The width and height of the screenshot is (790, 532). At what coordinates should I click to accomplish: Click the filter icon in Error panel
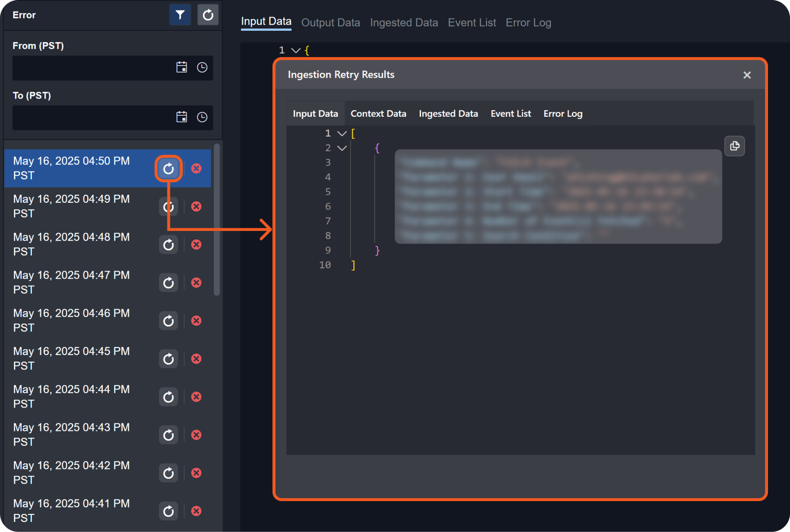point(180,15)
